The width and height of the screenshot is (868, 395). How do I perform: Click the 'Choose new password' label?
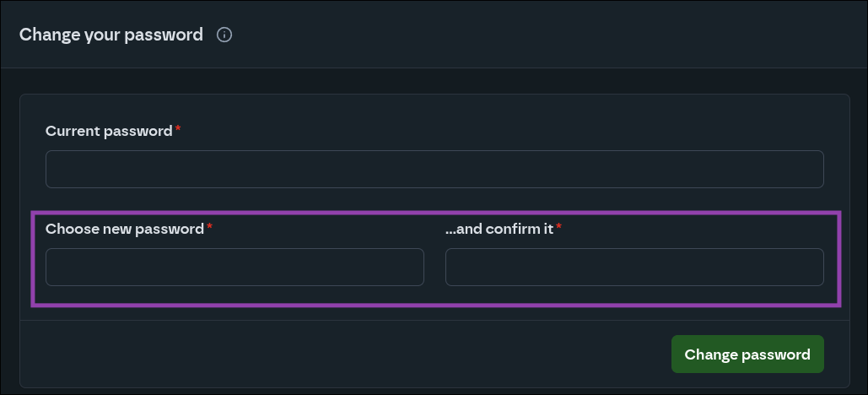[125, 229]
